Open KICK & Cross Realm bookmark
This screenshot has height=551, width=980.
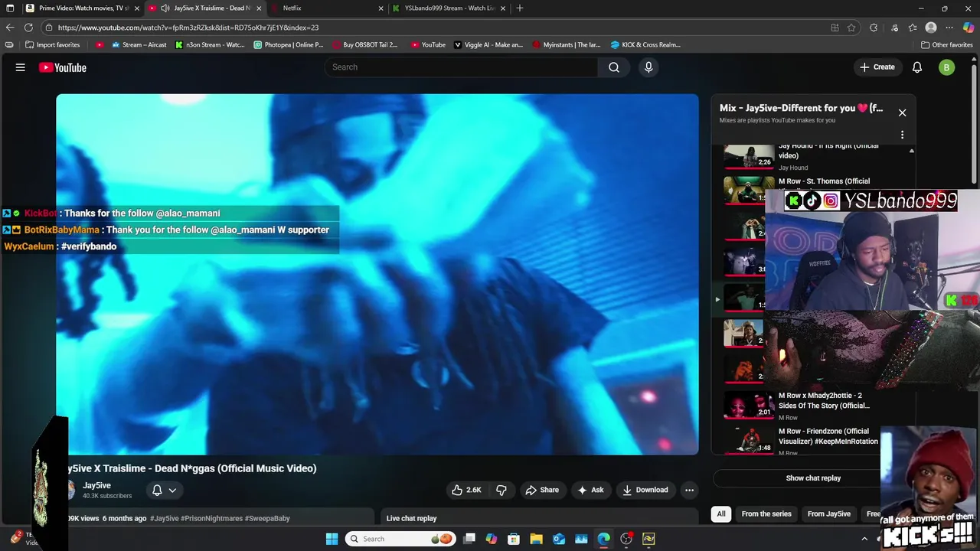[645, 44]
